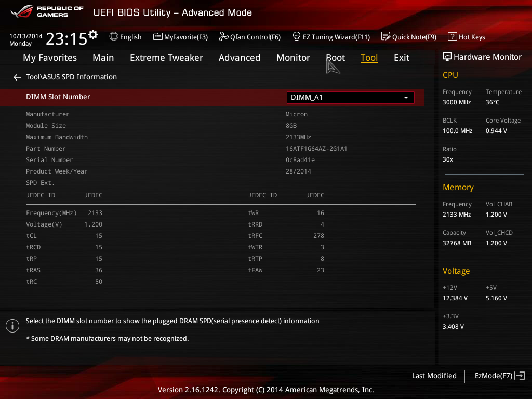
Task: Click EZ Tuning Wizard(F11) label
Action: [x=336, y=37]
